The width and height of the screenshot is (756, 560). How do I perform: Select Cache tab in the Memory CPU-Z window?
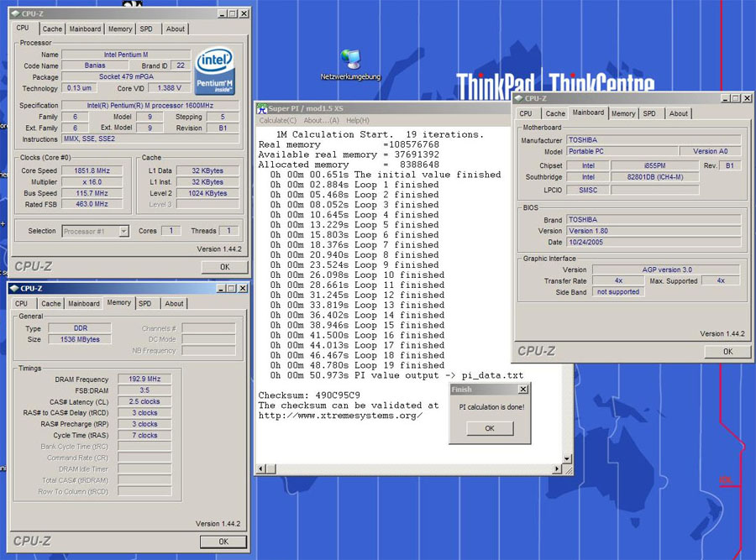tap(50, 304)
